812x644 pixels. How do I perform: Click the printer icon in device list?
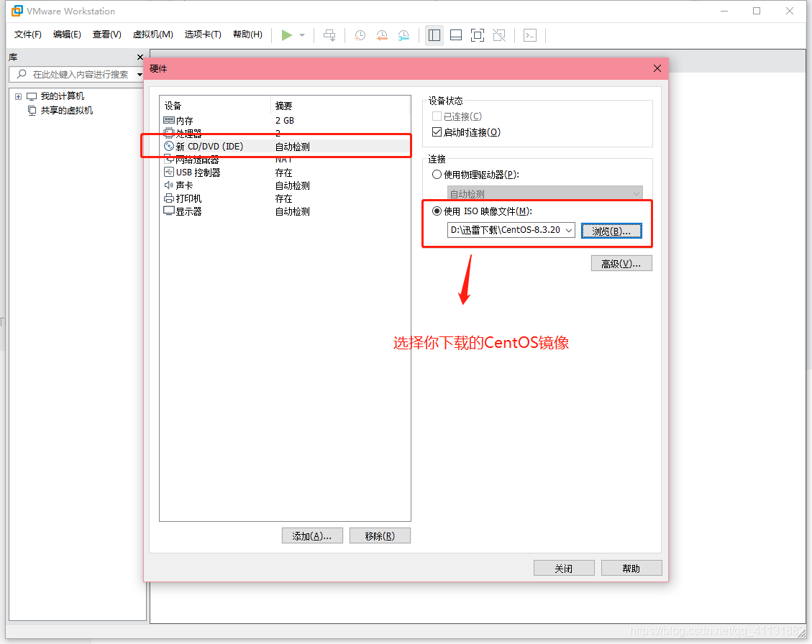coord(169,198)
